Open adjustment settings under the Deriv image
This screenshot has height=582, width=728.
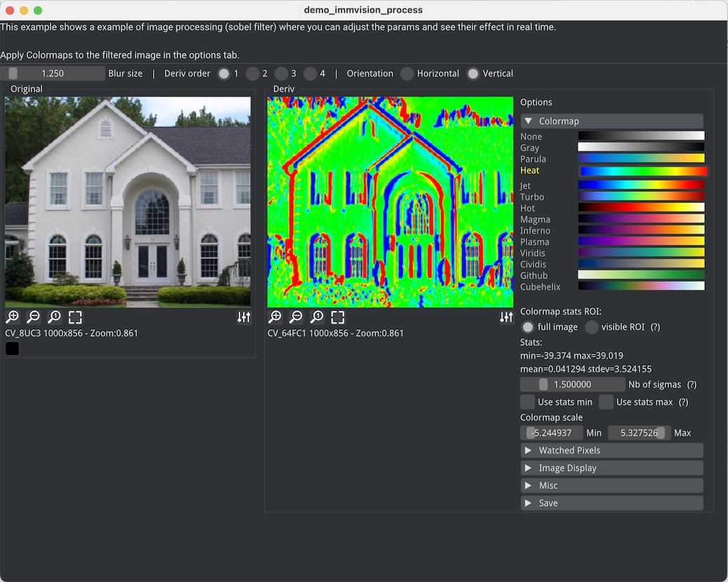pyautogui.click(x=506, y=317)
